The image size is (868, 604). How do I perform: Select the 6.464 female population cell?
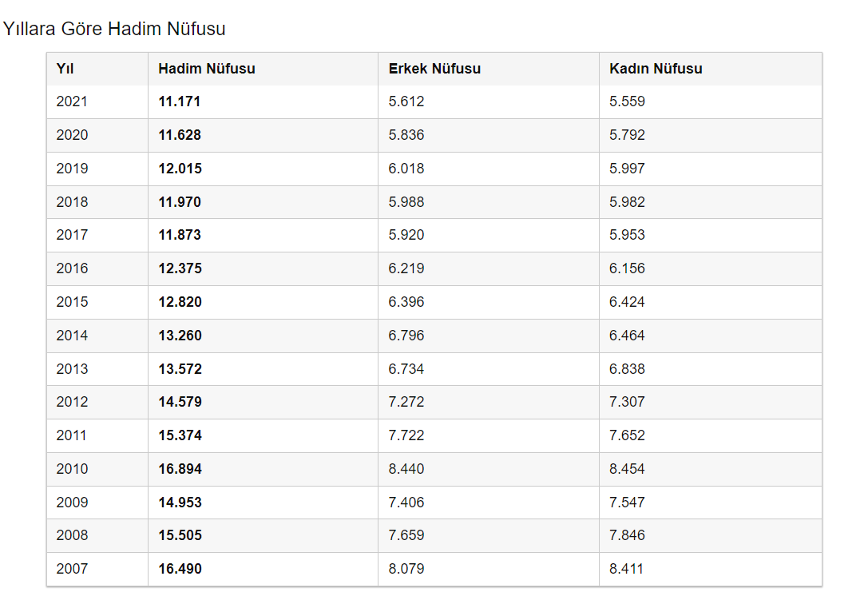(627, 336)
